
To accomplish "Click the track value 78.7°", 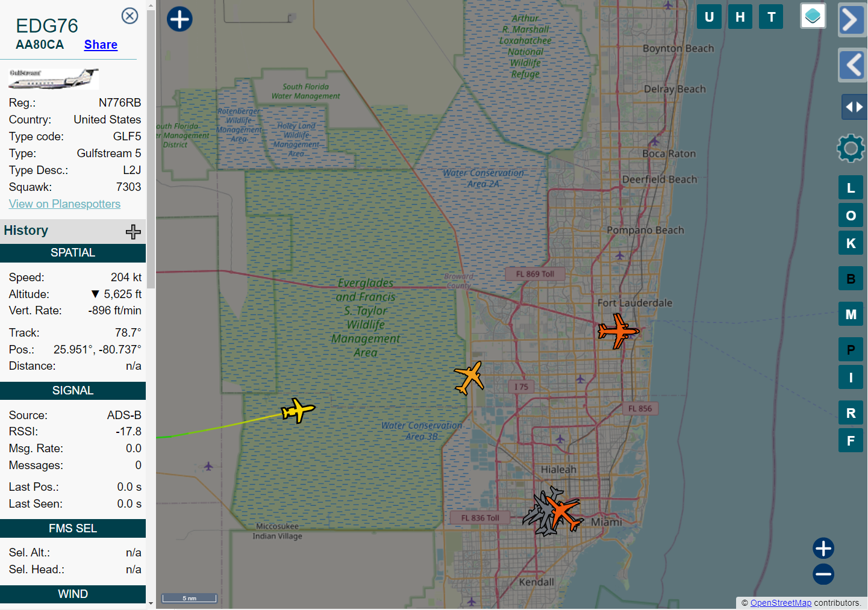I will tap(128, 333).
